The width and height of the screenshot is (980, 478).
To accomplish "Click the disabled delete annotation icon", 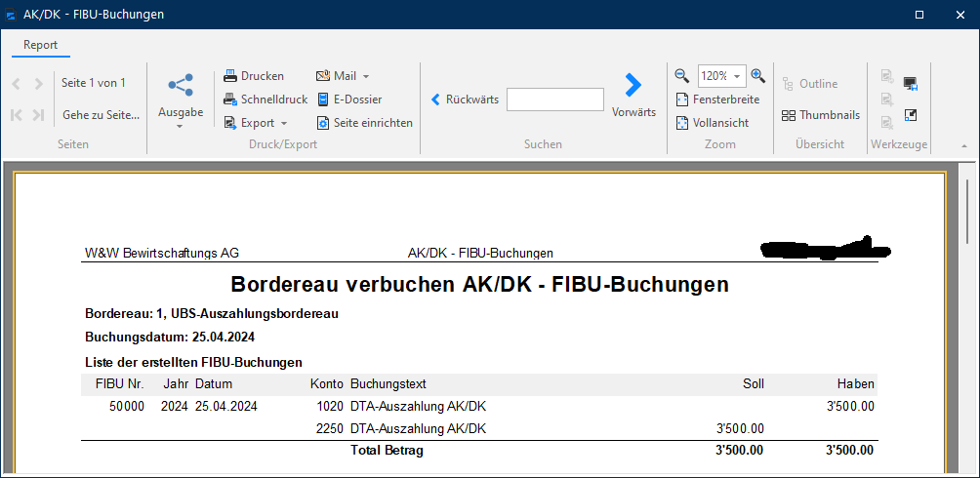I will (887, 123).
